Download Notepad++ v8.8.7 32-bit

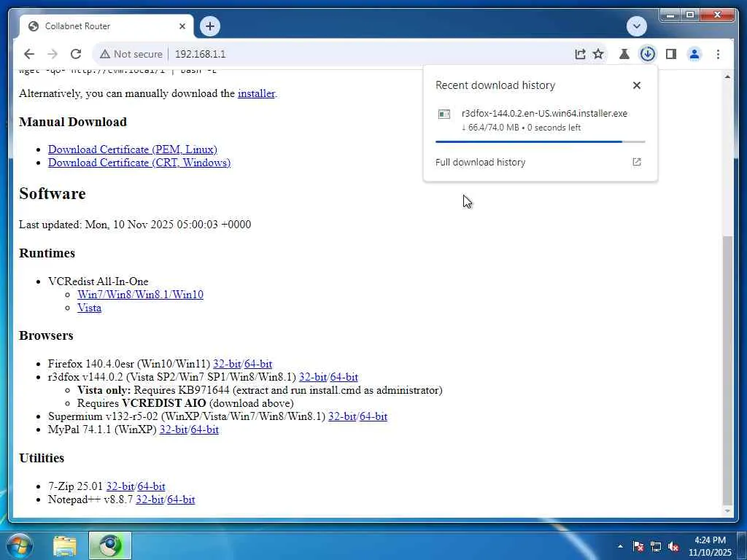click(x=150, y=499)
